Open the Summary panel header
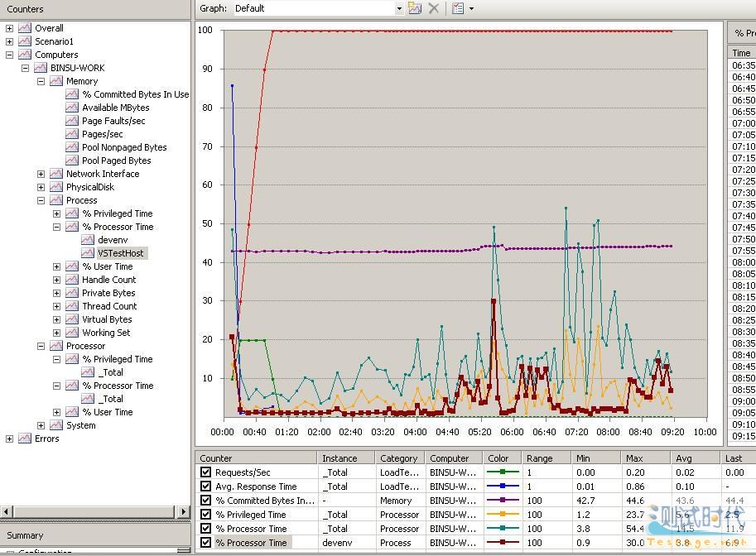 click(x=25, y=535)
